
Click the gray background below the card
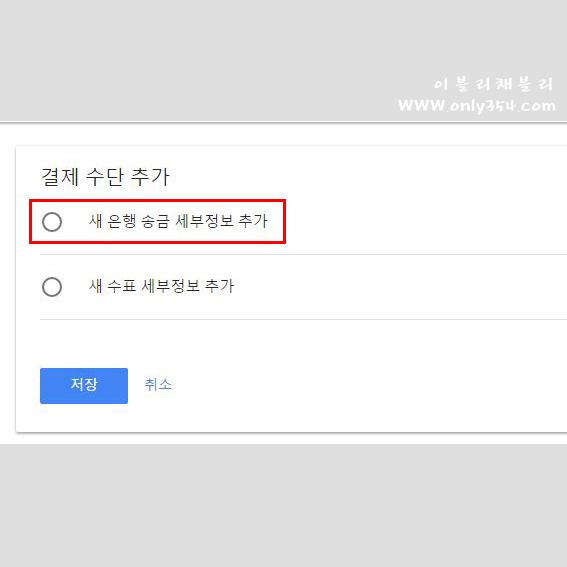[284, 506]
